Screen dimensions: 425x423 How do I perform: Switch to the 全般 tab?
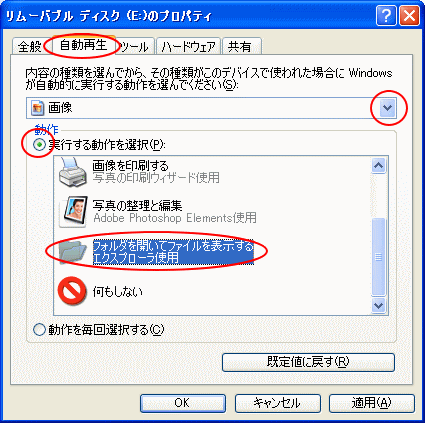coord(30,46)
